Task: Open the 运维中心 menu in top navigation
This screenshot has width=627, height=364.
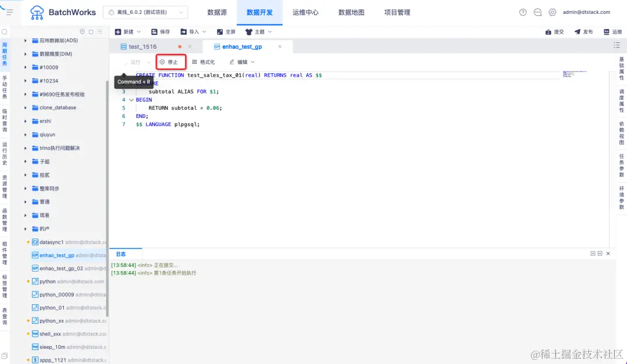Action: (305, 12)
